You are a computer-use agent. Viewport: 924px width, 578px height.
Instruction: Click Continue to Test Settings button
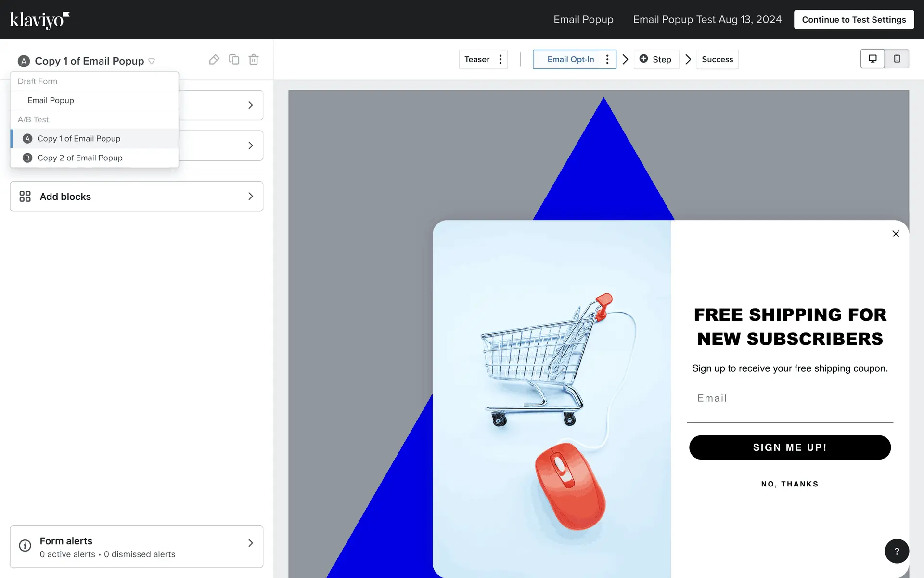coord(854,20)
